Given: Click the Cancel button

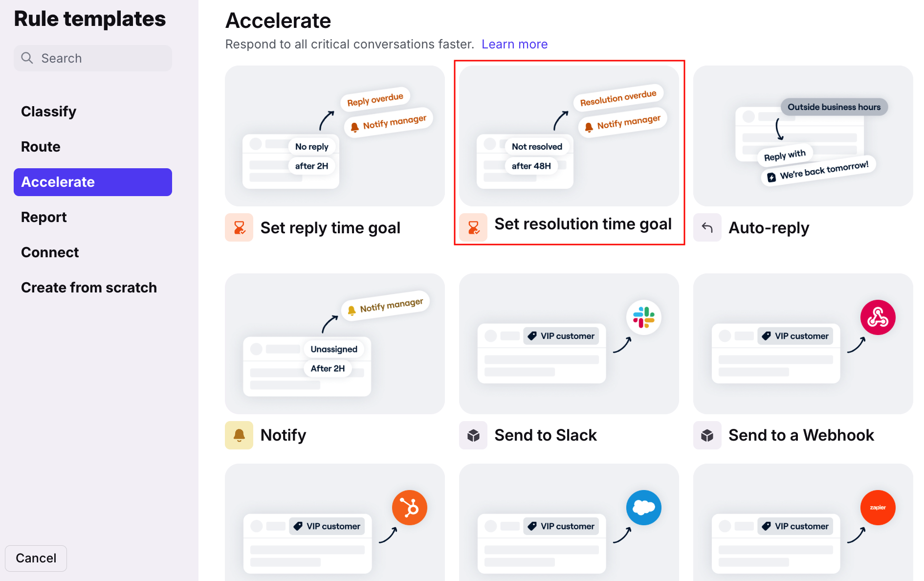Looking at the screenshot, I should [x=36, y=559].
